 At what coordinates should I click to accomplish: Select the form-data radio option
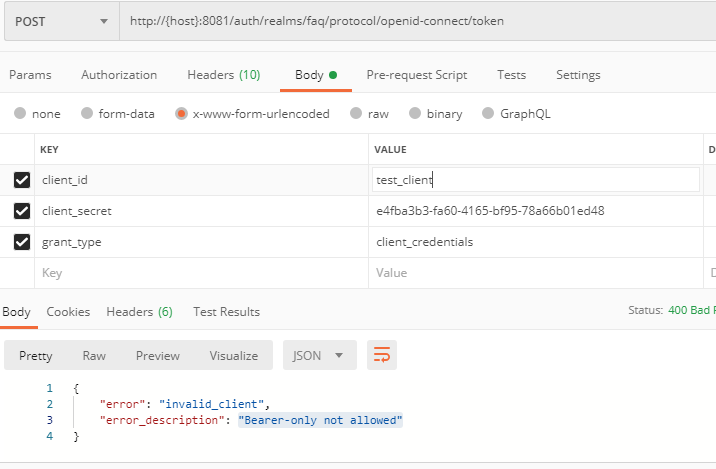pos(87,114)
